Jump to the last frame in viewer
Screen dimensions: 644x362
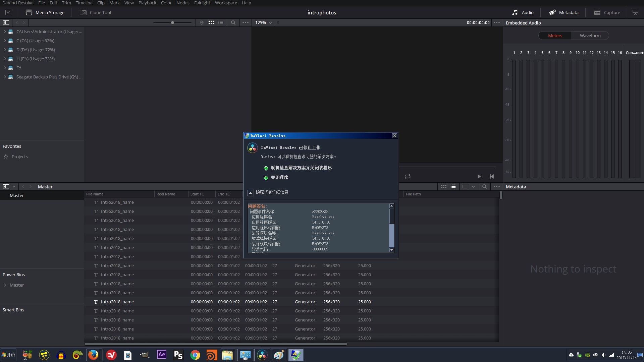[x=479, y=176]
